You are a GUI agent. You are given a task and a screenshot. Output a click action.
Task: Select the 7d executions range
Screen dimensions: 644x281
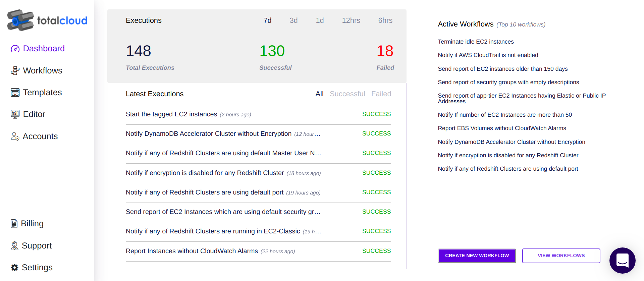267,20
